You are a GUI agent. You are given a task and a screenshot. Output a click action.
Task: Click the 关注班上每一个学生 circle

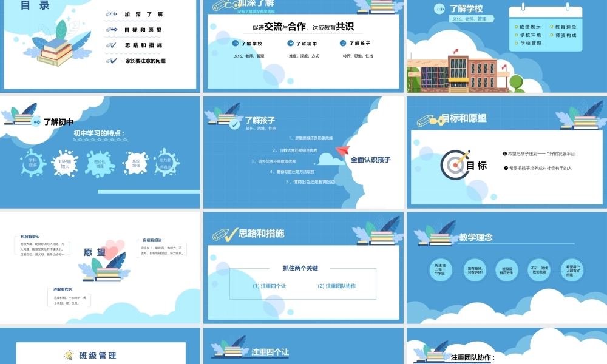coord(439,269)
